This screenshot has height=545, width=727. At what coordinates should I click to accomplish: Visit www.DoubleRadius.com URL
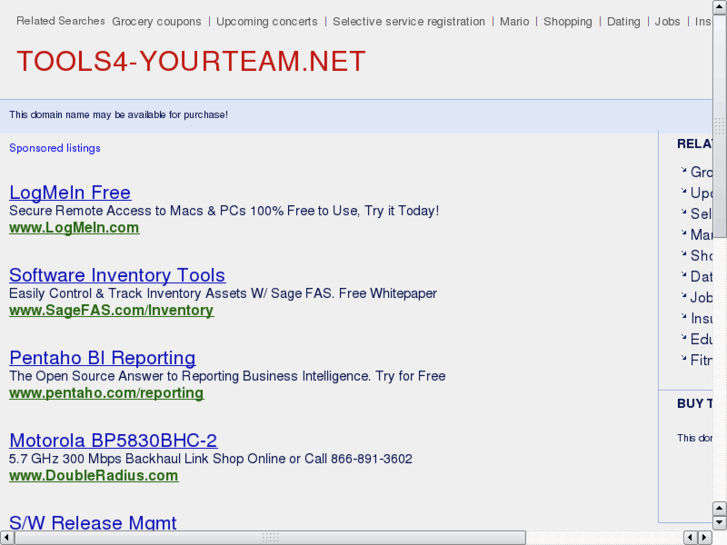pyautogui.click(x=94, y=475)
